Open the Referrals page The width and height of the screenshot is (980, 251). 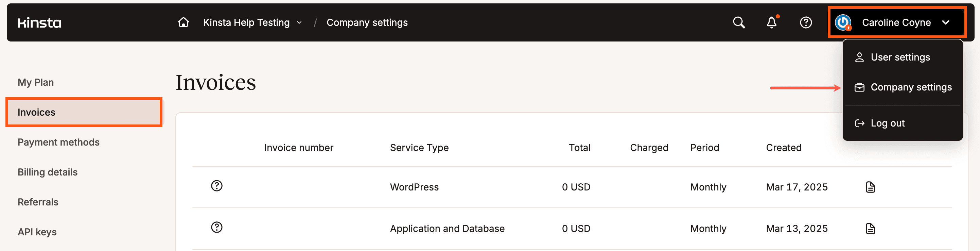[x=38, y=202]
